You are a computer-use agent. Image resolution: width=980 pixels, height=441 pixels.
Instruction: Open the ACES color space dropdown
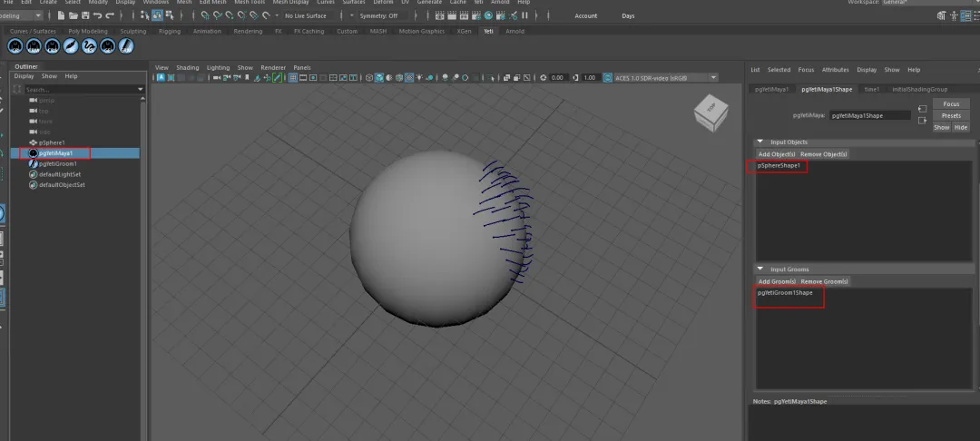(666, 78)
